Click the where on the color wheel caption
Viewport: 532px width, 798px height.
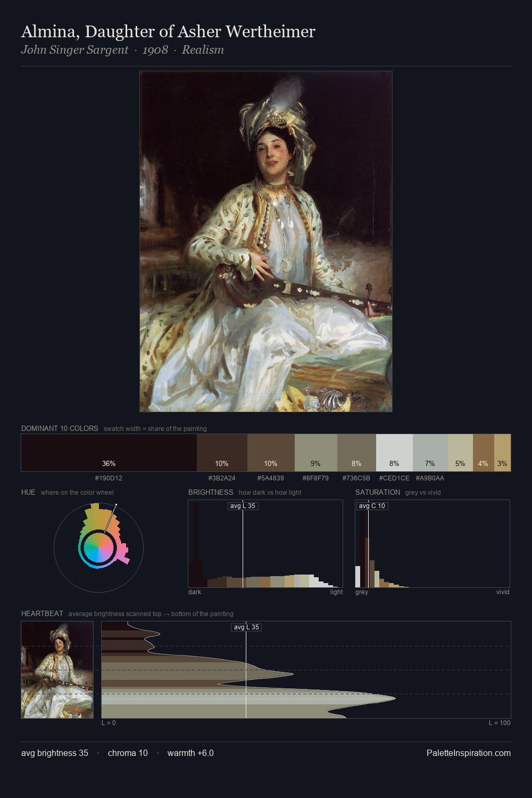[x=77, y=493]
